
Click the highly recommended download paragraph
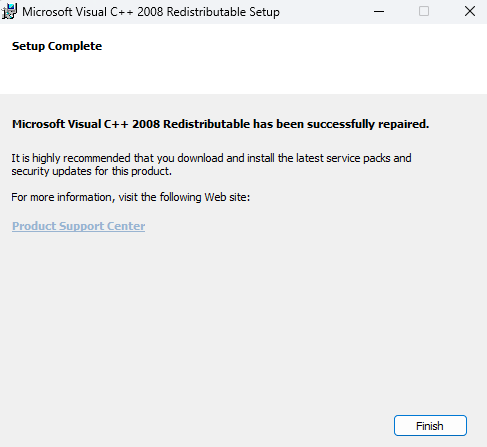click(x=211, y=165)
